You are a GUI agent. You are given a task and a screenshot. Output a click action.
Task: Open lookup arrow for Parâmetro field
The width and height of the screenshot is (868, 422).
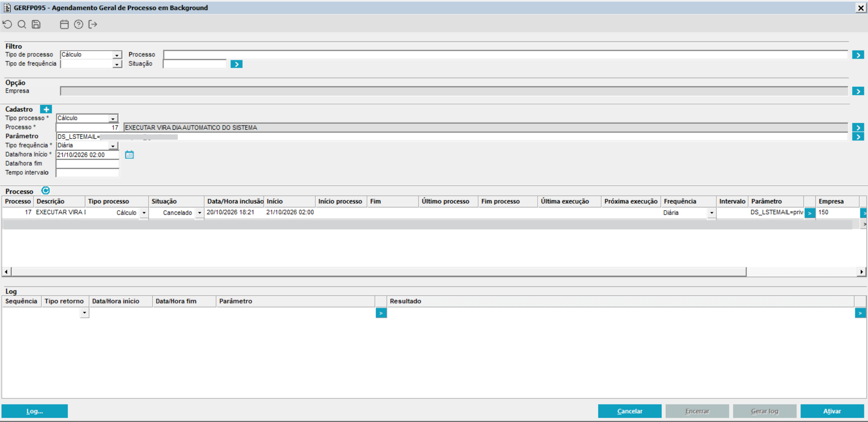click(x=858, y=137)
